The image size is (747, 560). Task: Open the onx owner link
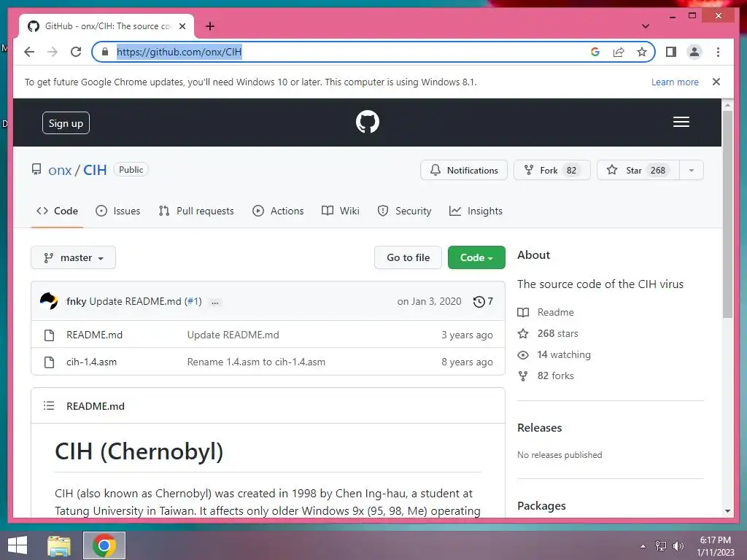(x=60, y=170)
